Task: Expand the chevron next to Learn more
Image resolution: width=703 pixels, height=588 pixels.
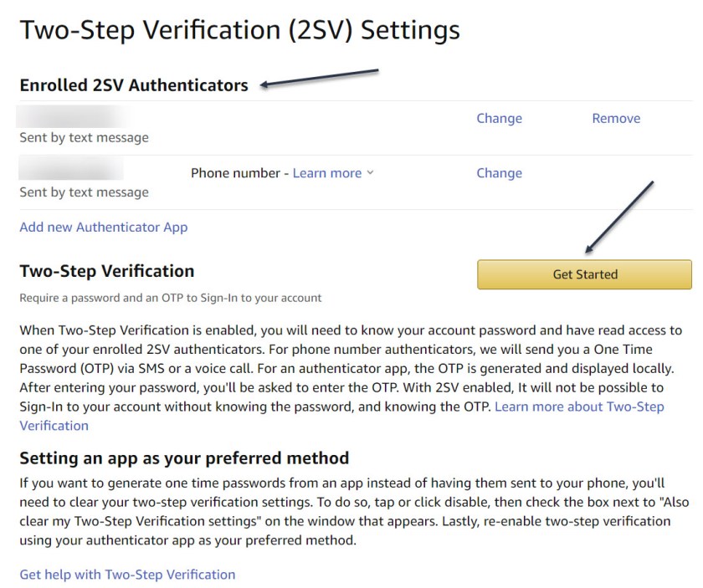Action: pos(371,173)
